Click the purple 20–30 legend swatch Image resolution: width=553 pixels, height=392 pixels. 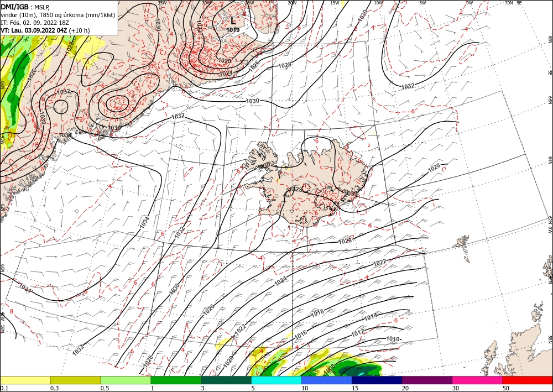[x=427, y=380]
